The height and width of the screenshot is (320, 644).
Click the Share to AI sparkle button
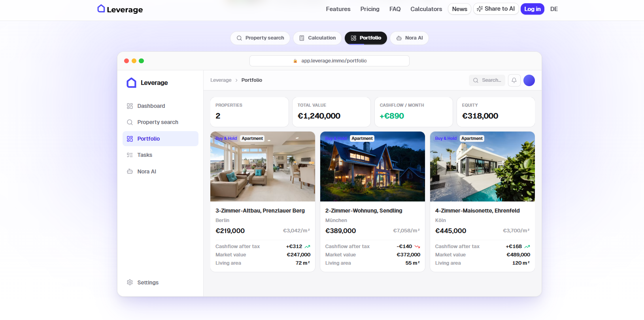pyautogui.click(x=496, y=9)
